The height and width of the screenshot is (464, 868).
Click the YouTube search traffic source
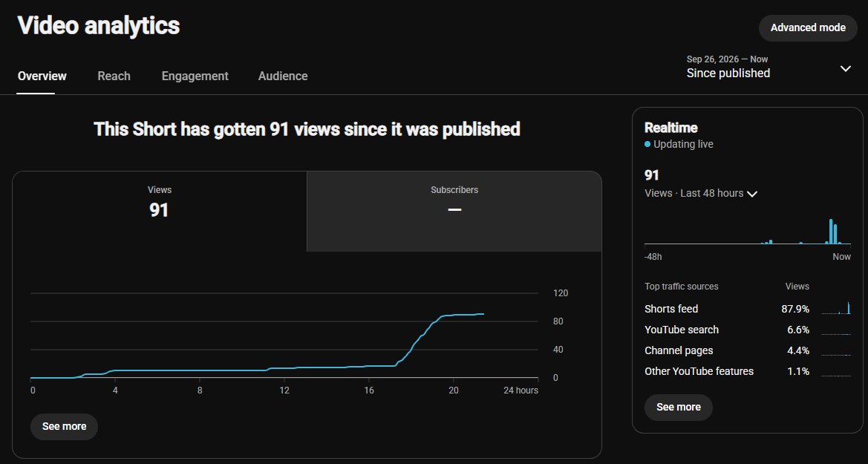(x=682, y=330)
